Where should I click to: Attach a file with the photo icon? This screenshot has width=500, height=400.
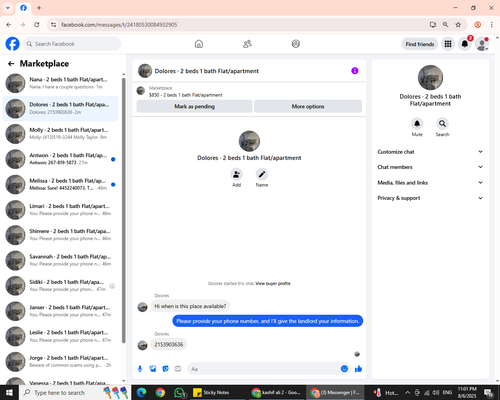153,369
